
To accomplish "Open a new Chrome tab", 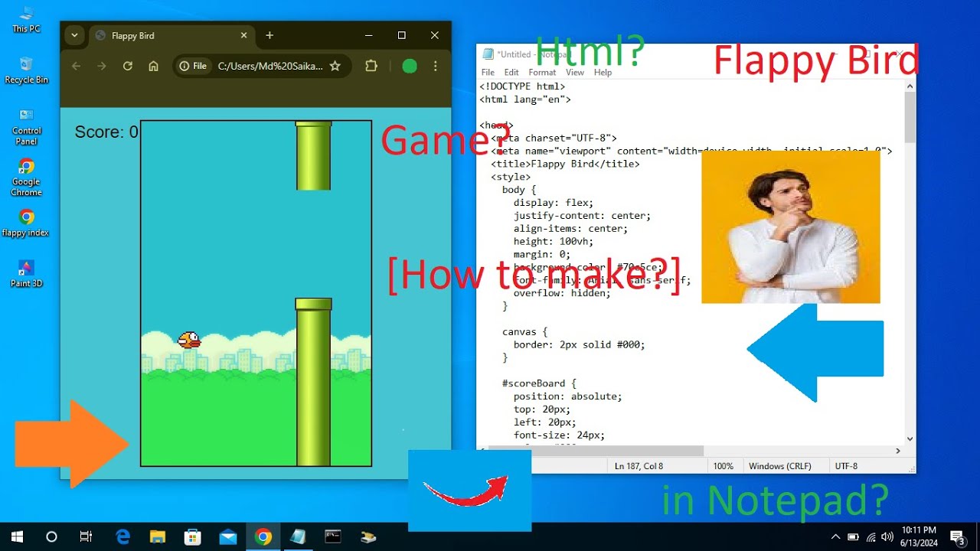I will point(269,35).
